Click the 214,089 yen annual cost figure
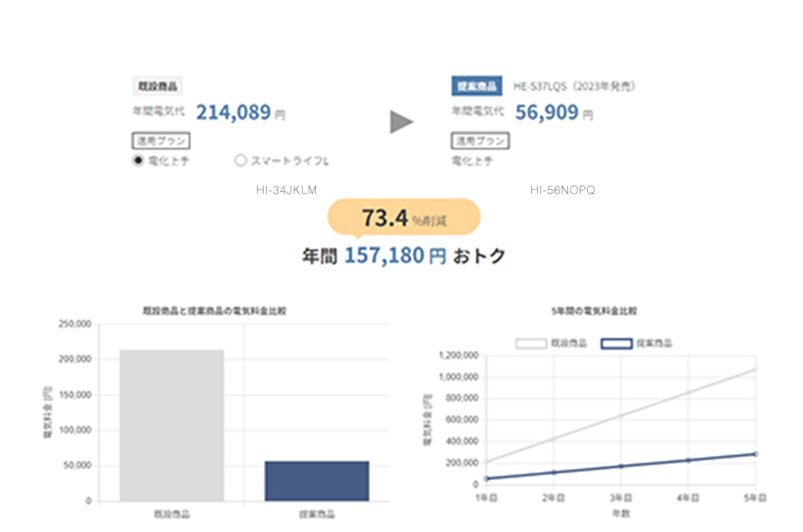 pos(234,112)
